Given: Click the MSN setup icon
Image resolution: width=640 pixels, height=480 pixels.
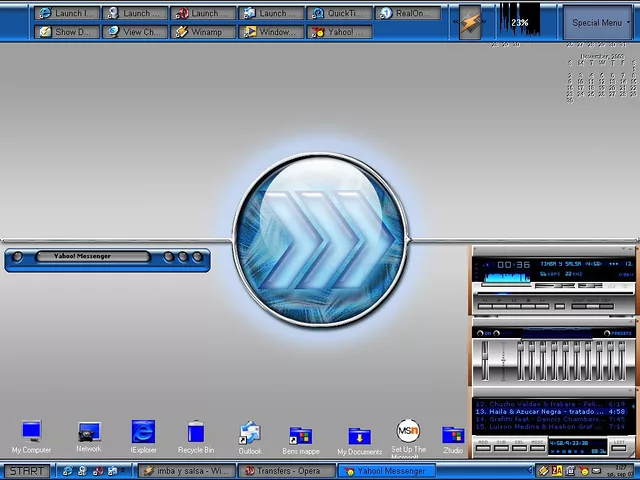Looking at the screenshot, I should [408, 432].
